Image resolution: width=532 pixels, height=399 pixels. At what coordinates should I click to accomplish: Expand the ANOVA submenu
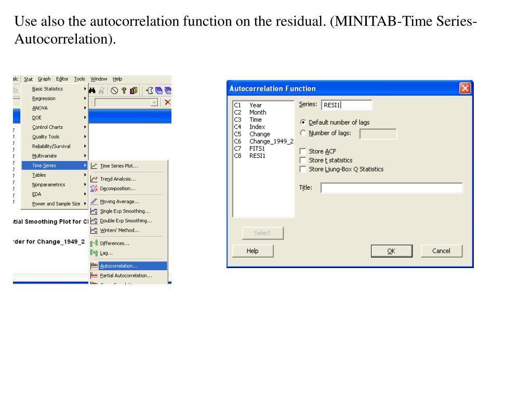pos(54,108)
